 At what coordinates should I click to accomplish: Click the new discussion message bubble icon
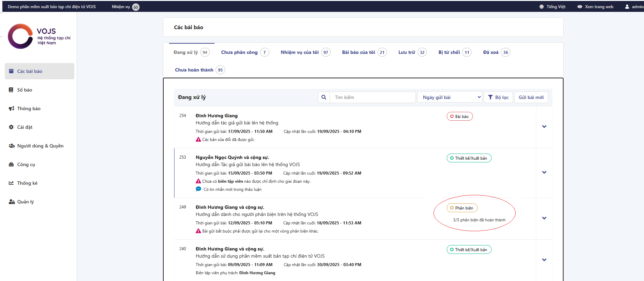pos(199,189)
